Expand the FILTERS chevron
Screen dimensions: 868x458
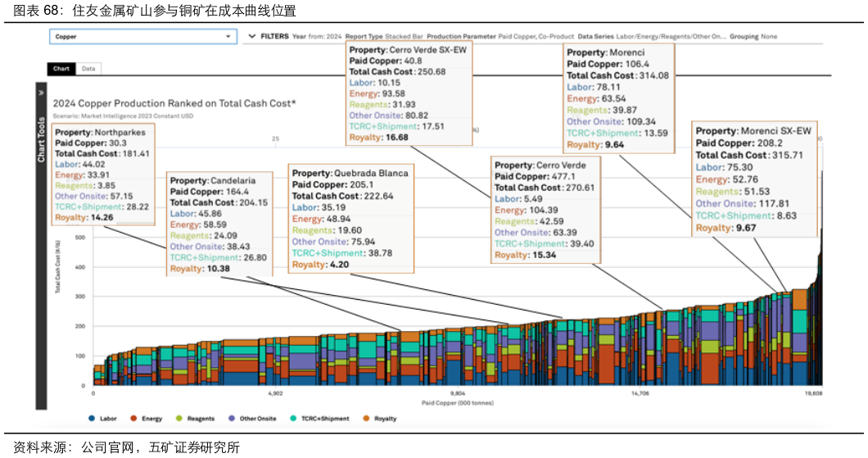pyautogui.click(x=252, y=37)
